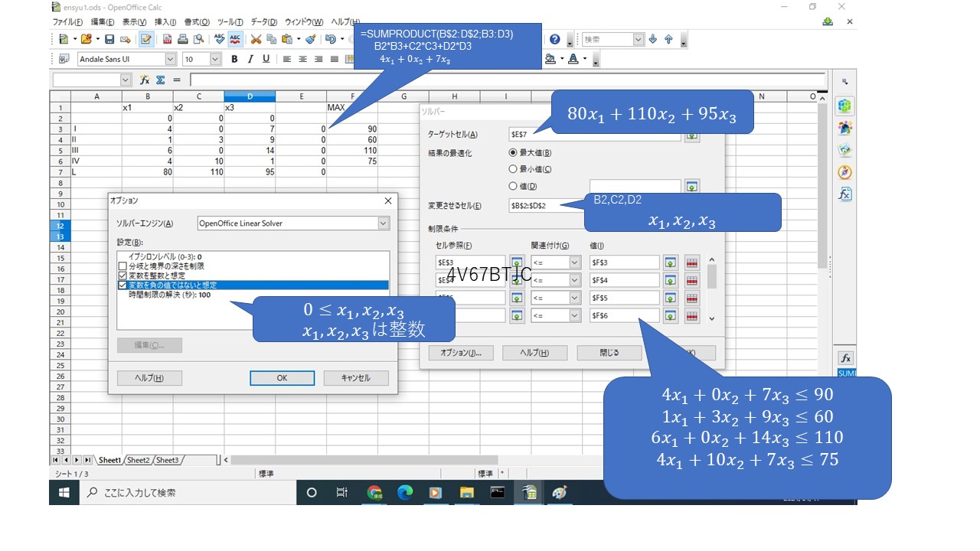Viewport: 980px width, 551px height.
Task: Toggle Bold formatting button
Action: [234, 59]
